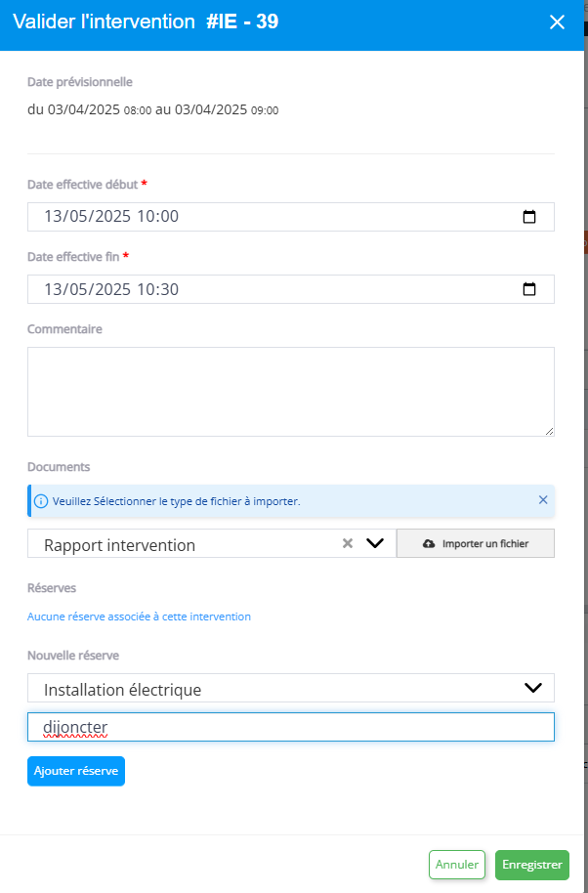Open the Aucune réserve associée link
This screenshot has width=588, height=893.
pyautogui.click(x=139, y=617)
